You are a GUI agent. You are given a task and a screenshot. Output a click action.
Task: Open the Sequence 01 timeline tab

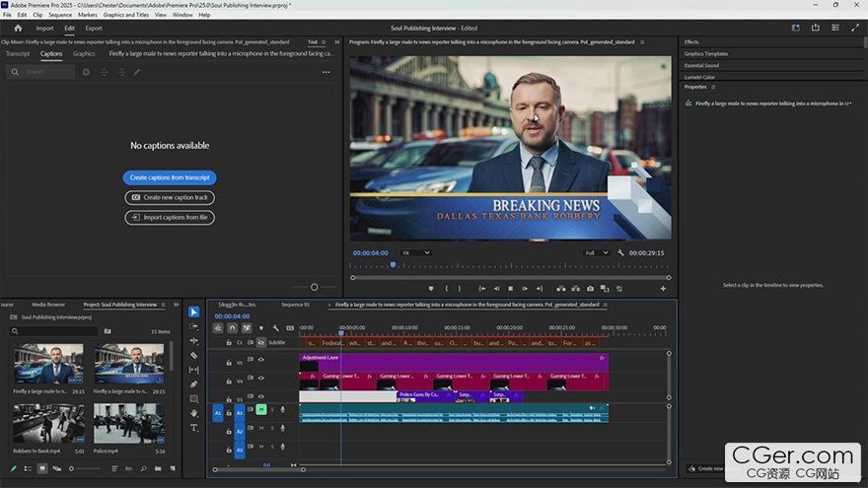coord(295,305)
